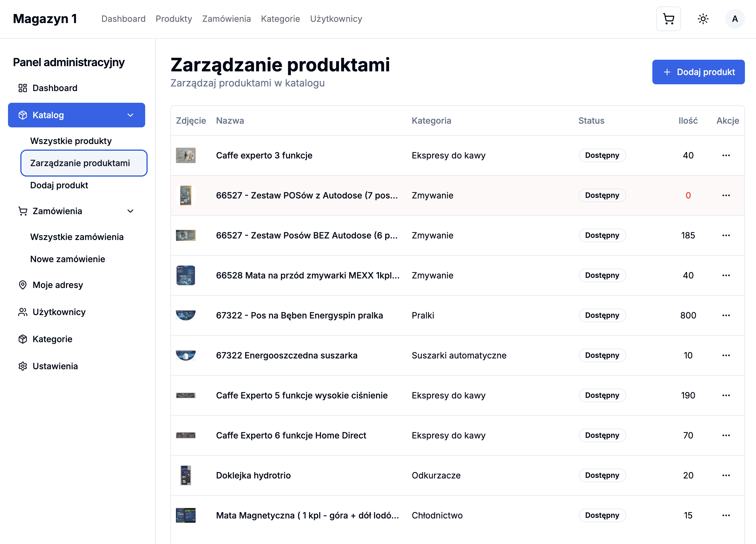Open actions menu for Caffe experto 3 funkcje
This screenshot has height=544, width=756.
[726, 155]
